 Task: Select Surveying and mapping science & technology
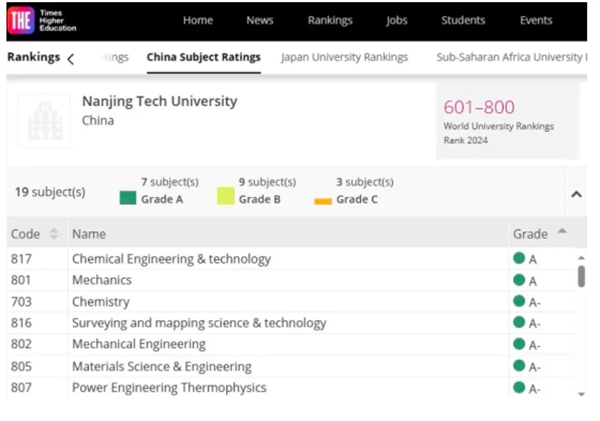point(199,323)
